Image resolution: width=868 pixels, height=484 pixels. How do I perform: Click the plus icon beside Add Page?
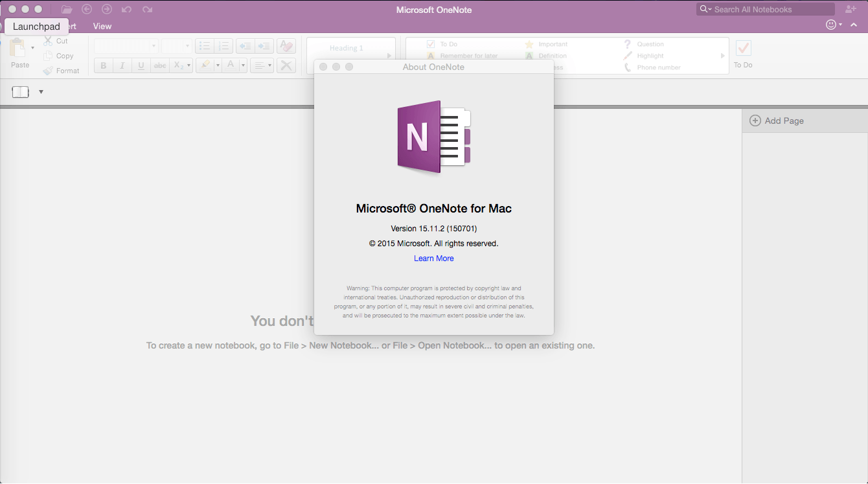[755, 121]
